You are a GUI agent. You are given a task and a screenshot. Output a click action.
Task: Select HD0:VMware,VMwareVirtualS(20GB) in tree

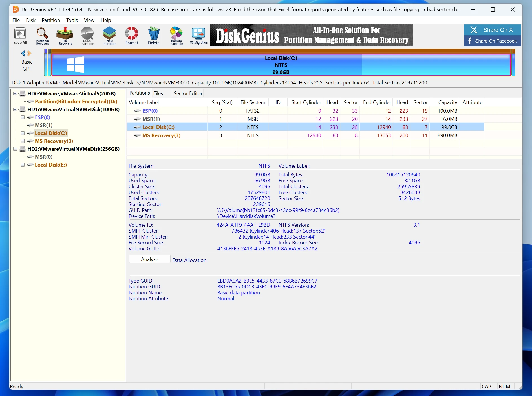[x=71, y=93]
